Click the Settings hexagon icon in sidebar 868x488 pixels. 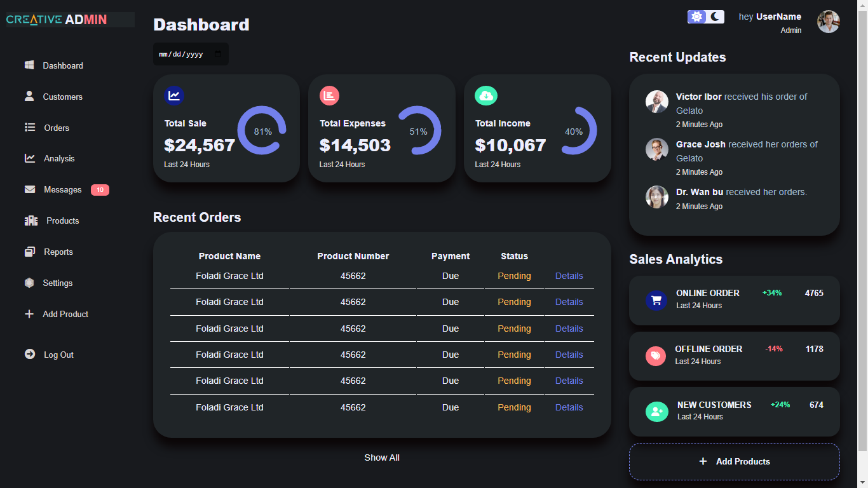[29, 283]
